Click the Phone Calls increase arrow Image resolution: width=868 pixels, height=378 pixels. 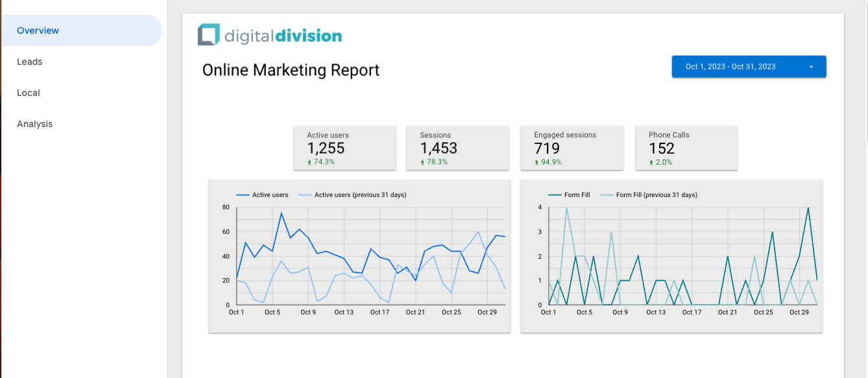click(651, 162)
